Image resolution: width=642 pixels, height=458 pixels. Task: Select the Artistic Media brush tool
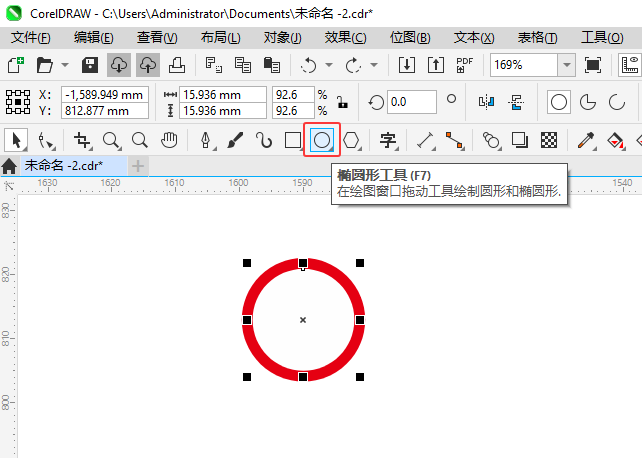tap(235, 140)
